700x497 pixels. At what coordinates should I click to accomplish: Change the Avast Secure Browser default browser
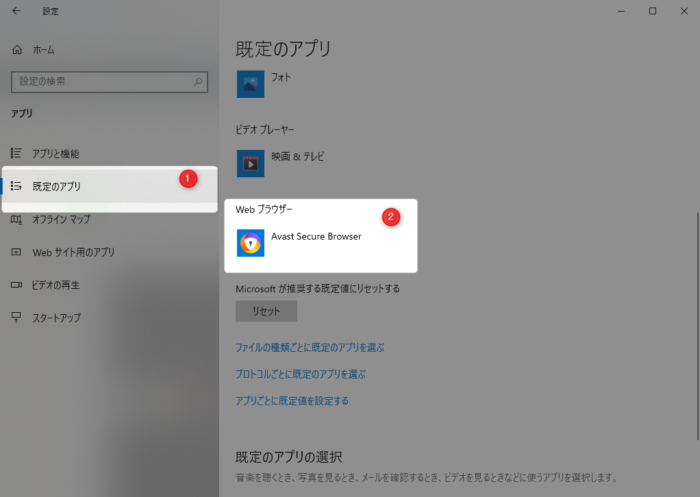315,237
